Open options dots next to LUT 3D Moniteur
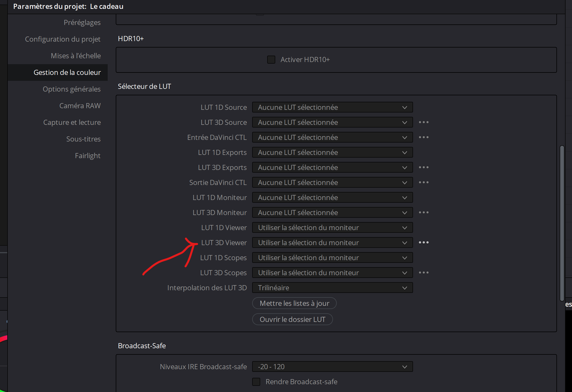This screenshot has width=572, height=392. coord(423,213)
